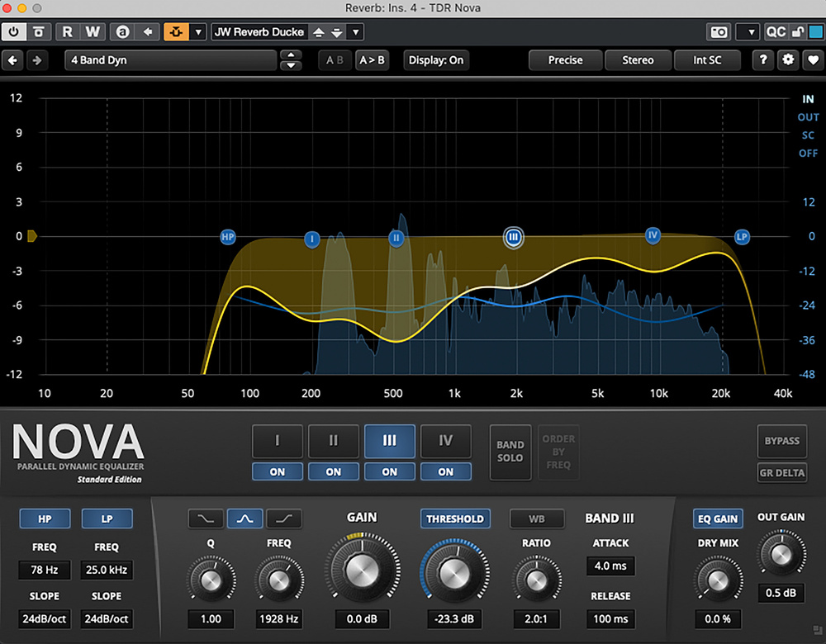Select band IV tab
The image size is (826, 644).
click(x=445, y=441)
